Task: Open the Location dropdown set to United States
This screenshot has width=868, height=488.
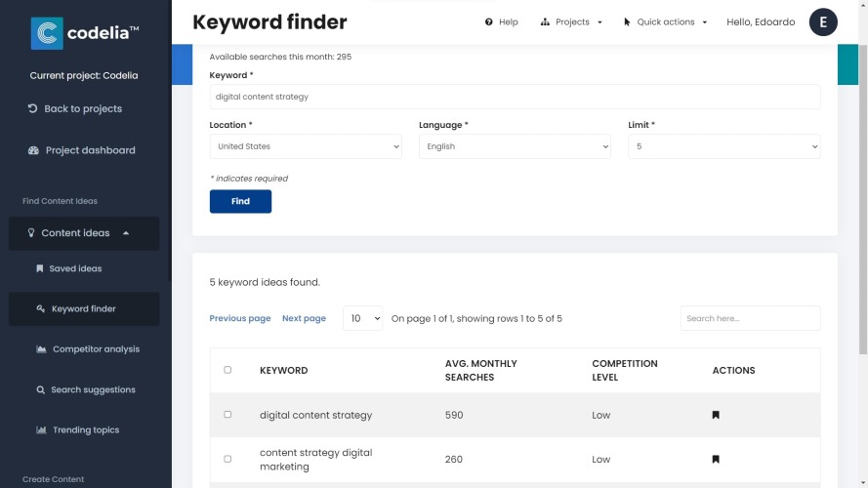Action: (x=306, y=146)
